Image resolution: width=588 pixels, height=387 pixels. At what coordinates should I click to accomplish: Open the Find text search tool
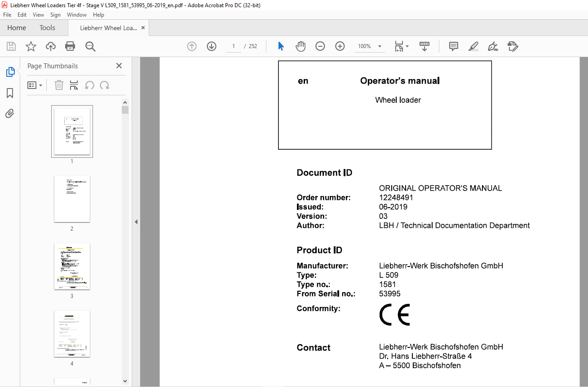(90, 46)
